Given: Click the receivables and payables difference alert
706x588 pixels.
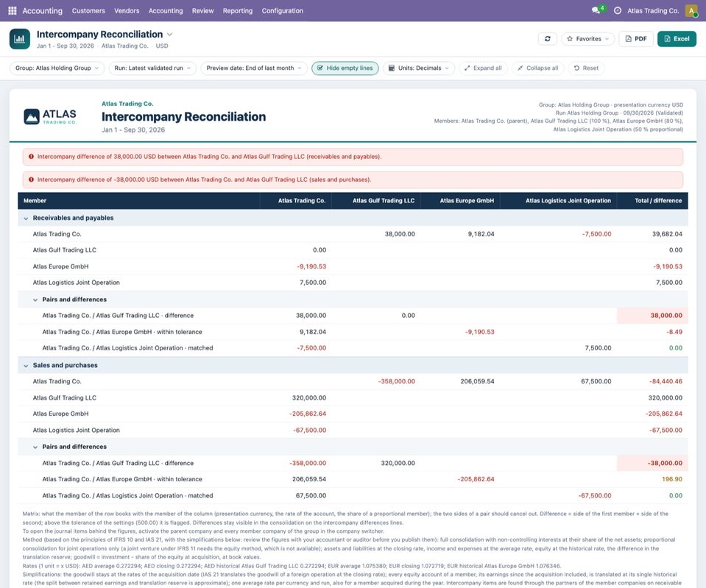Looking at the screenshot, I should pyautogui.click(x=353, y=157).
